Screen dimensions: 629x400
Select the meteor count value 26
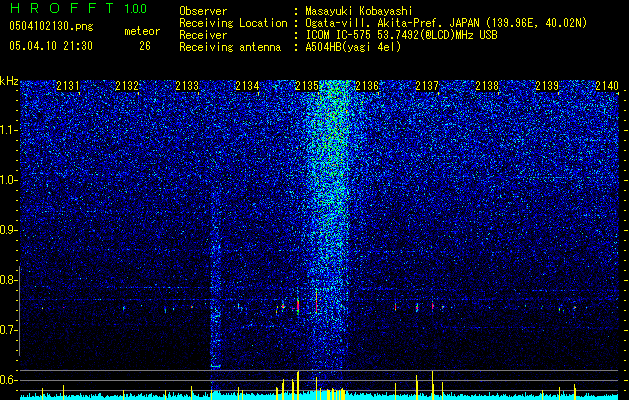pyautogui.click(x=145, y=46)
